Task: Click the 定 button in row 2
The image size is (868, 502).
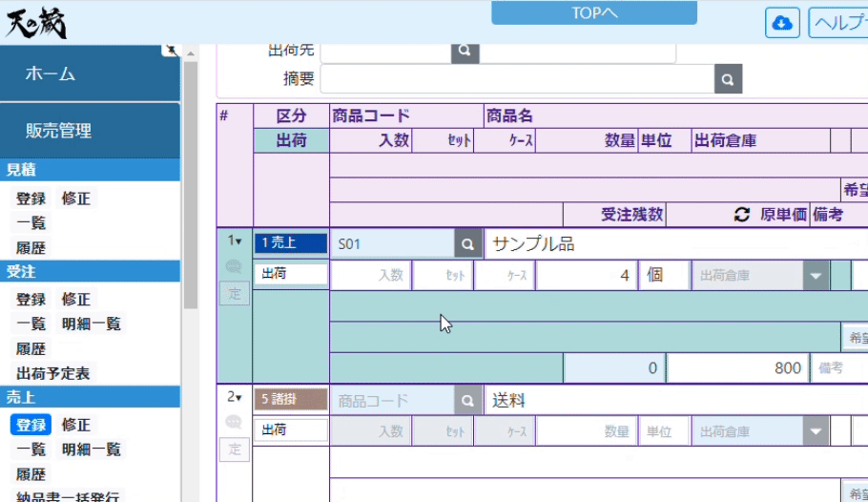Action: (235, 450)
